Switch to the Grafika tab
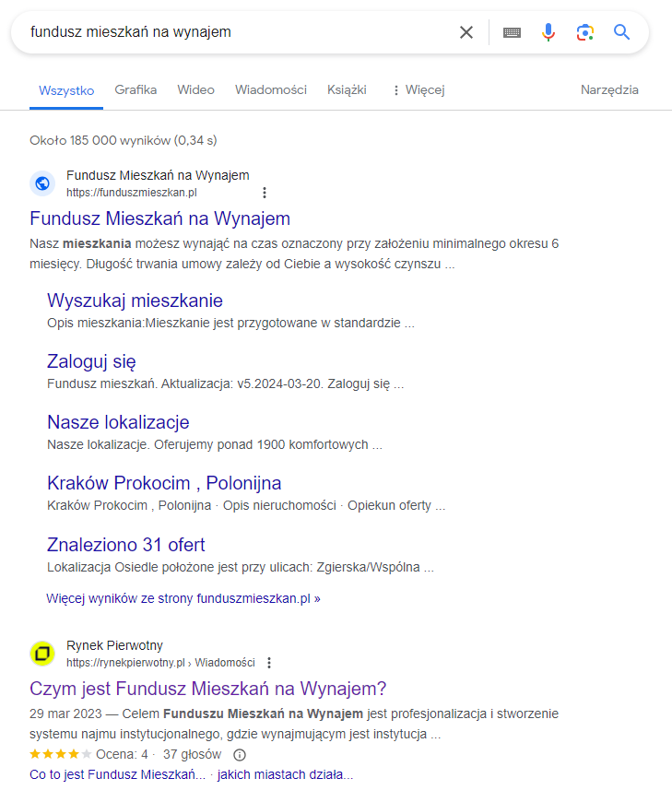672x802 pixels. (x=136, y=90)
